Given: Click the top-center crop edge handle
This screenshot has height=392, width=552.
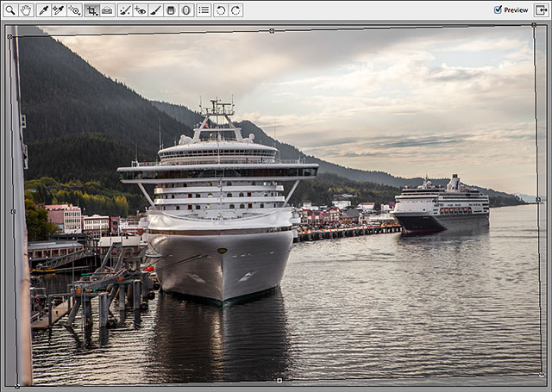Looking at the screenshot, I should (x=272, y=31).
